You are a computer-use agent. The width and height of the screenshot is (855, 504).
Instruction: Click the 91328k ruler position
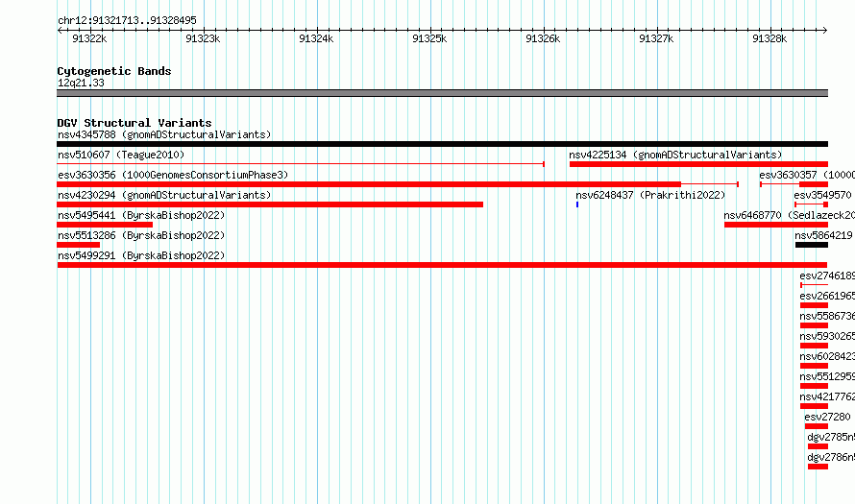tap(769, 38)
